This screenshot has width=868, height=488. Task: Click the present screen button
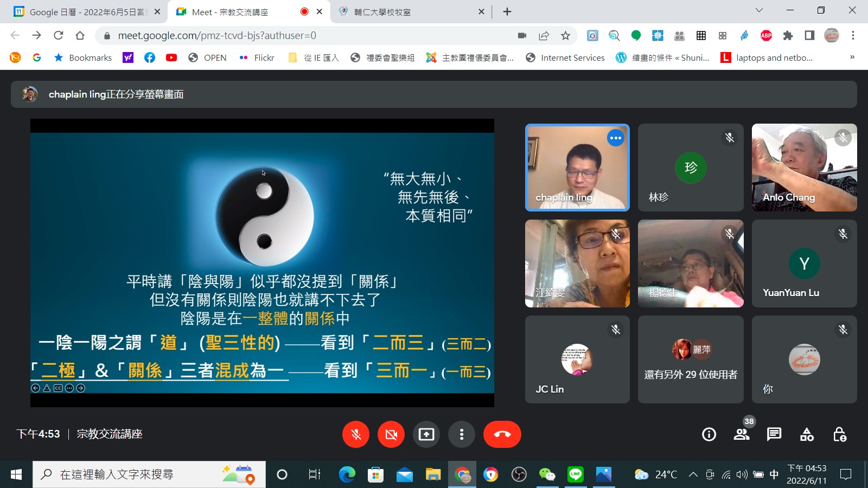[426, 434]
